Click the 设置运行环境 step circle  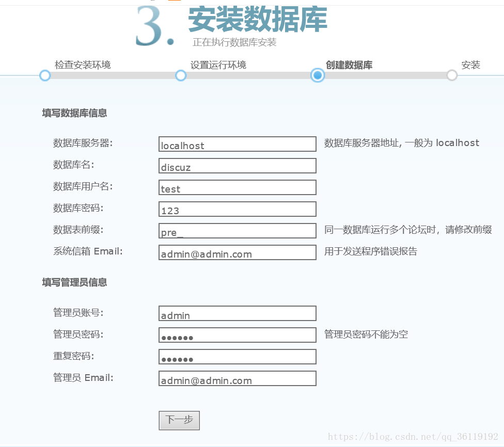[181, 75]
